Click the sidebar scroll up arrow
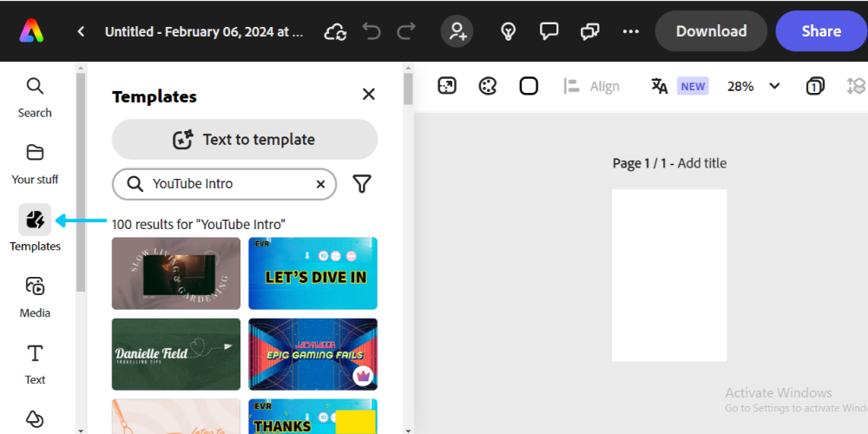Viewport: 868px width, 434px height. pyautogui.click(x=81, y=68)
